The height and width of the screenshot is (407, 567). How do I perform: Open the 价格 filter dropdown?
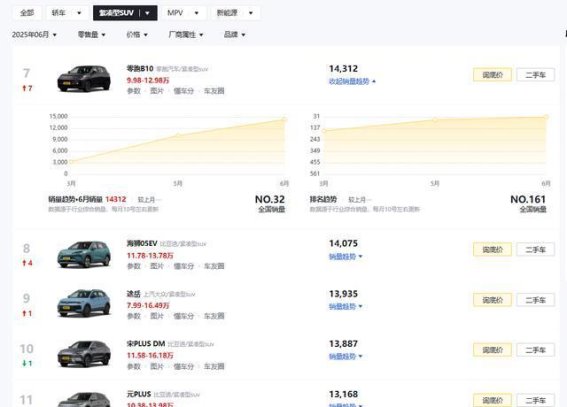pos(137,35)
